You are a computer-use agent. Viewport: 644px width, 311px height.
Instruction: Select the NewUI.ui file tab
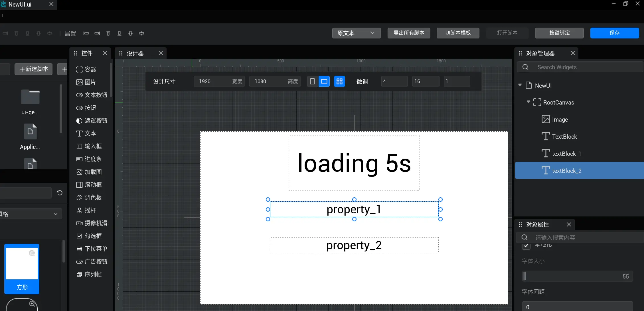coord(20,5)
